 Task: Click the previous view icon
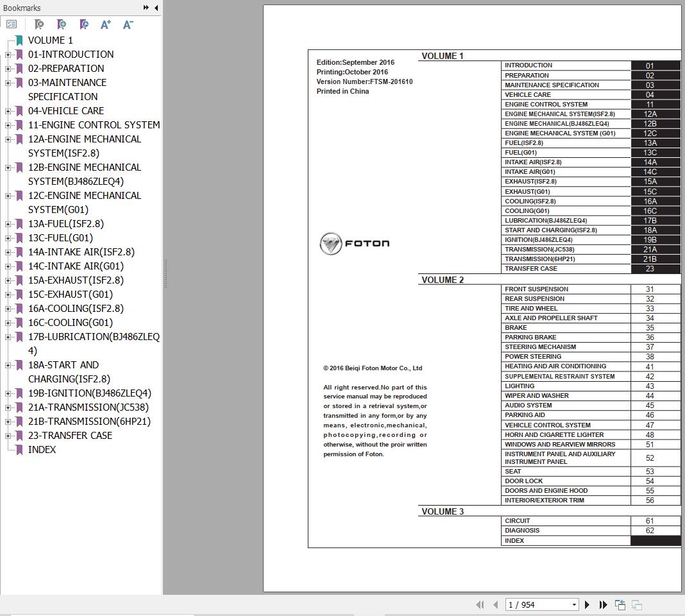[620, 604]
